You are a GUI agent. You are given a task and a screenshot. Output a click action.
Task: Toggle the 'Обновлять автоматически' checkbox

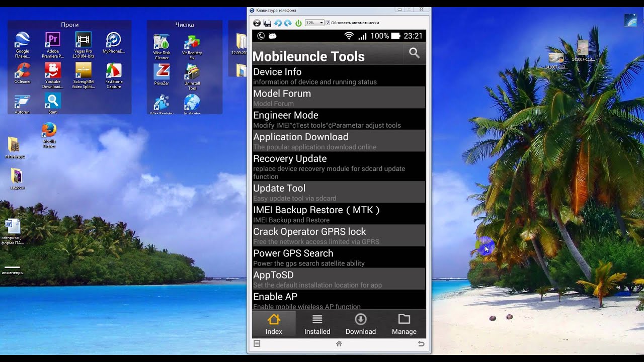point(328,23)
